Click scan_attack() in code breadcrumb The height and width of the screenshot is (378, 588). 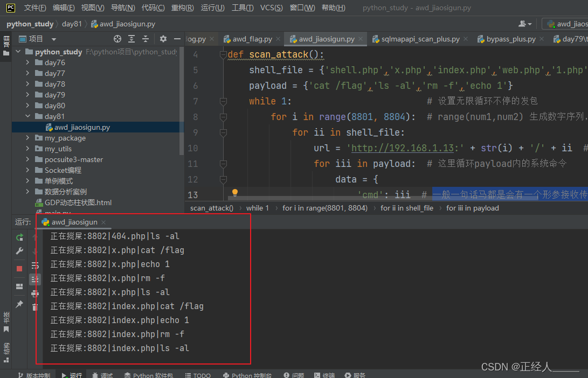[x=211, y=208]
